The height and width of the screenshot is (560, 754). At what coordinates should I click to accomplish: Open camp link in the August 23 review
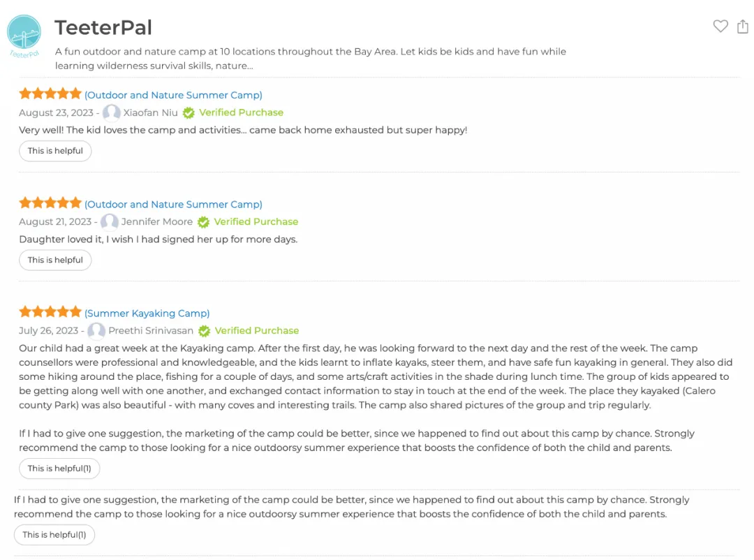174,95
